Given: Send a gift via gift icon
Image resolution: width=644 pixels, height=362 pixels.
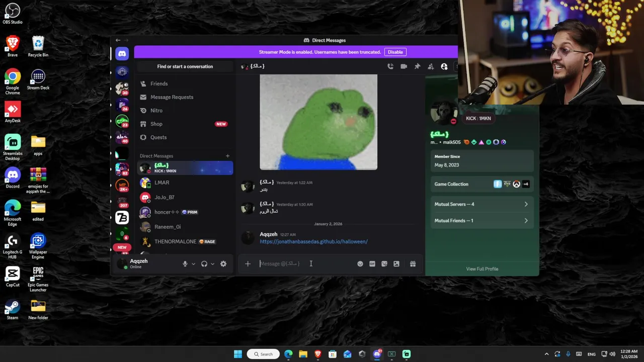Looking at the screenshot, I should [x=413, y=263].
